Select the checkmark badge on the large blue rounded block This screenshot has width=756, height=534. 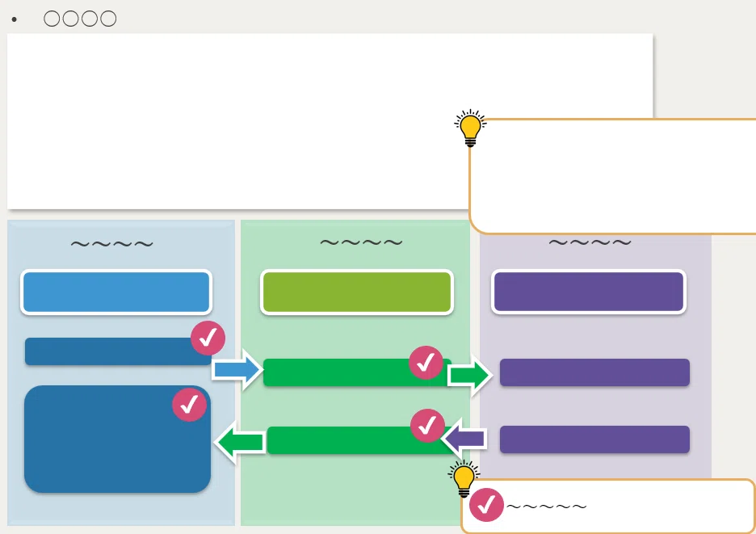[x=190, y=405]
